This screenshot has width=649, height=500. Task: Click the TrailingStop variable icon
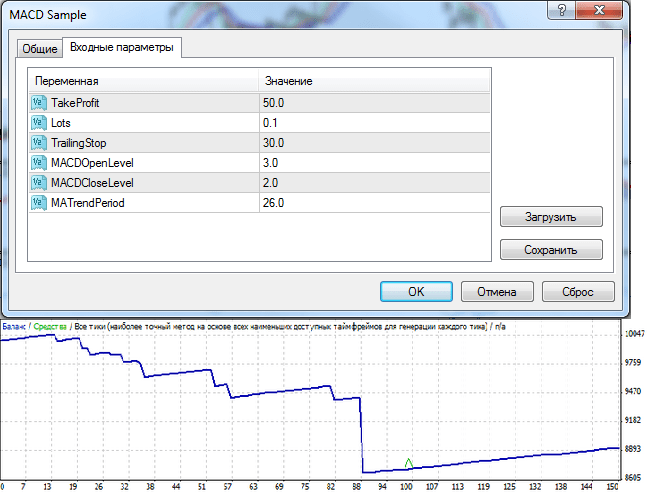click(38, 143)
